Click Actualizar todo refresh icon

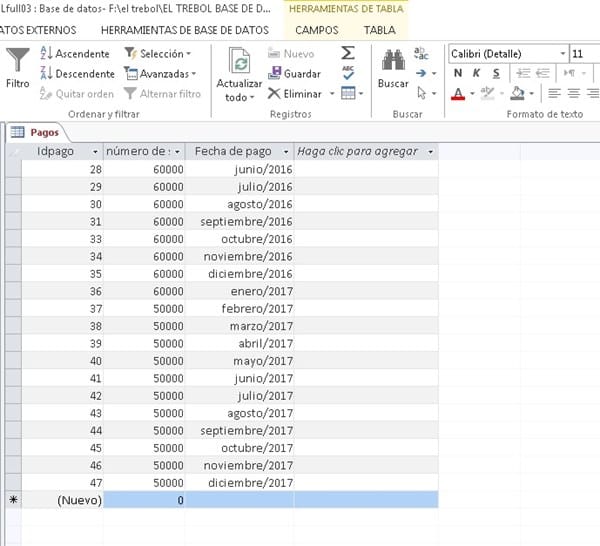click(x=239, y=63)
